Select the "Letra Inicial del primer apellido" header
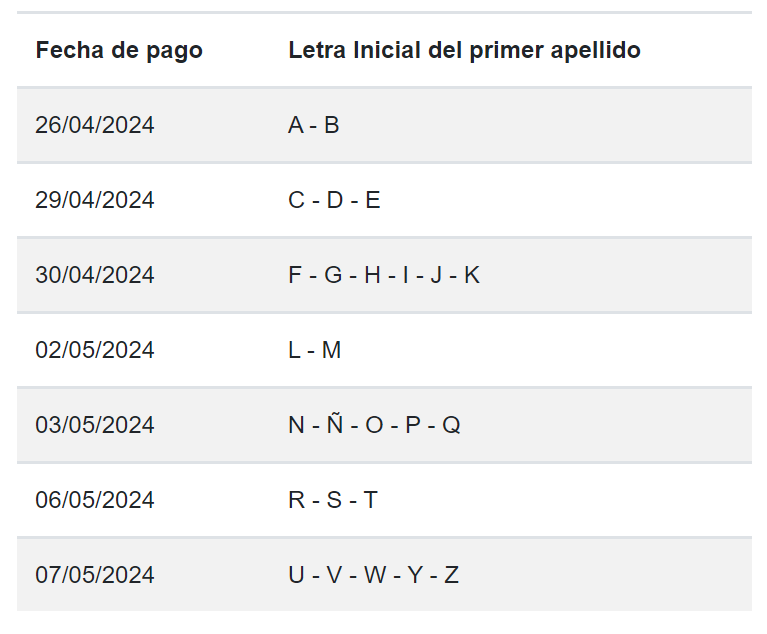Image resolution: width=767 pixels, height=634 pixels. [x=464, y=50]
